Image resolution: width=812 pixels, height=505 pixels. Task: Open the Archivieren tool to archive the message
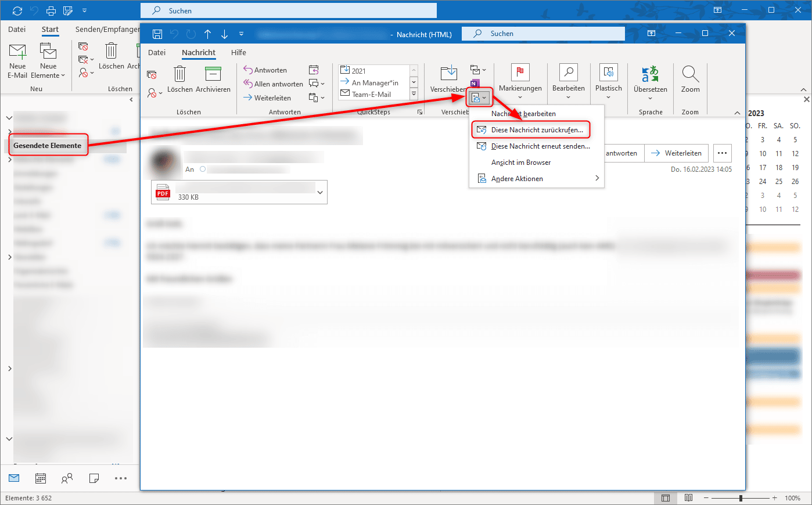tap(213, 81)
